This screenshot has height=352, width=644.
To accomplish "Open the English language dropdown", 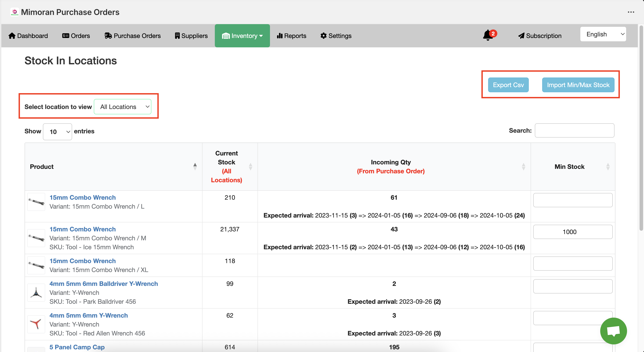I will click(x=603, y=34).
